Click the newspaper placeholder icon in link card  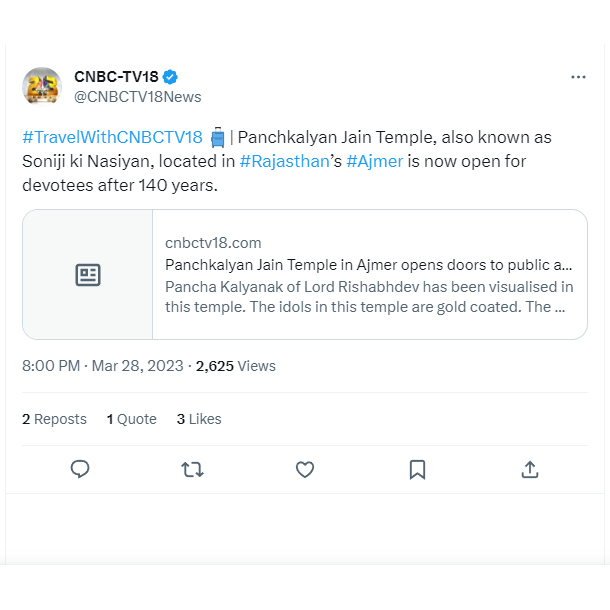(x=88, y=275)
